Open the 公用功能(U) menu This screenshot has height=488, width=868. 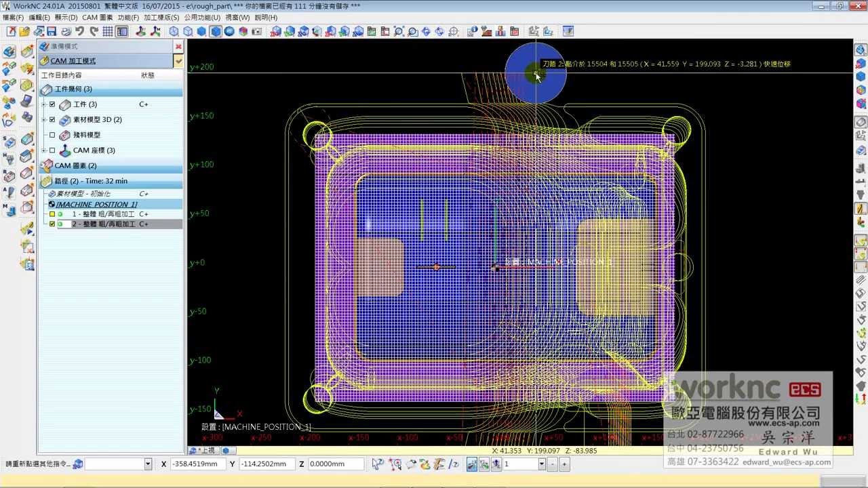[202, 17]
